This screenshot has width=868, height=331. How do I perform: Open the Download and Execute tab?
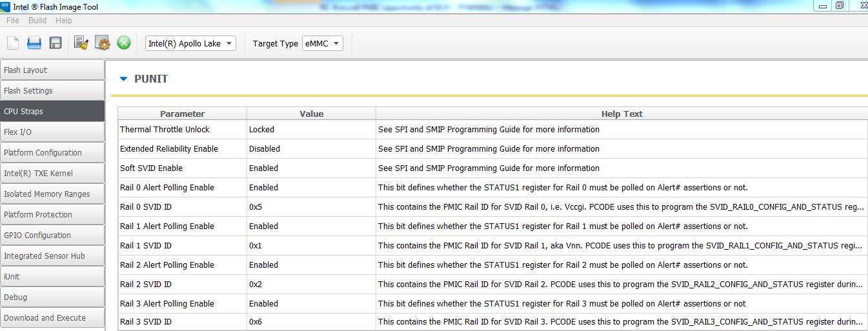(x=52, y=318)
